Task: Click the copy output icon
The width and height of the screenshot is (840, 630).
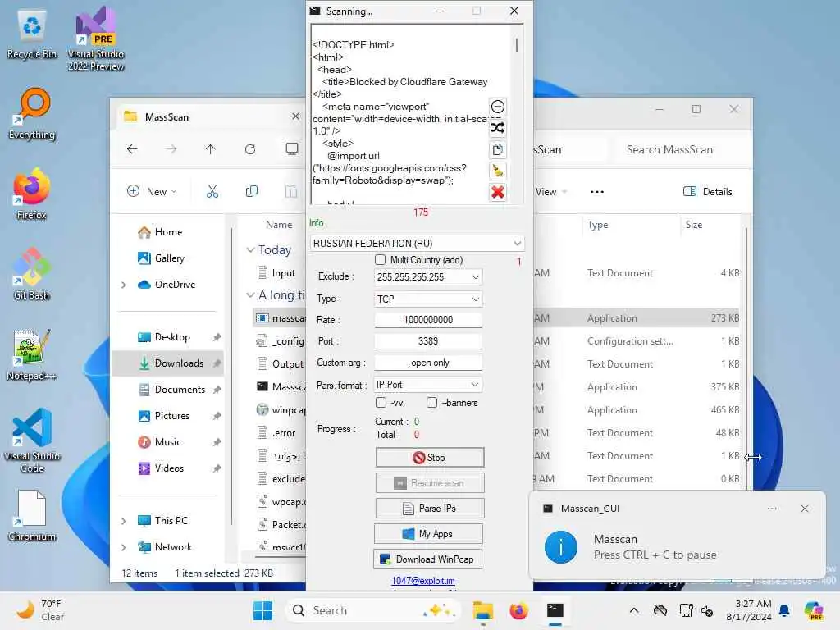Action: (x=498, y=149)
